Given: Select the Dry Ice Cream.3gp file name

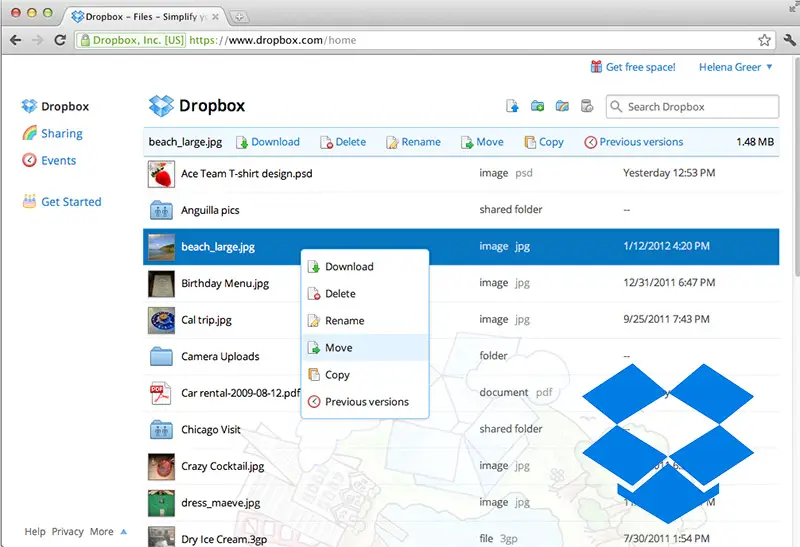Looking at the screenshot, I should (x=224, y=539).
